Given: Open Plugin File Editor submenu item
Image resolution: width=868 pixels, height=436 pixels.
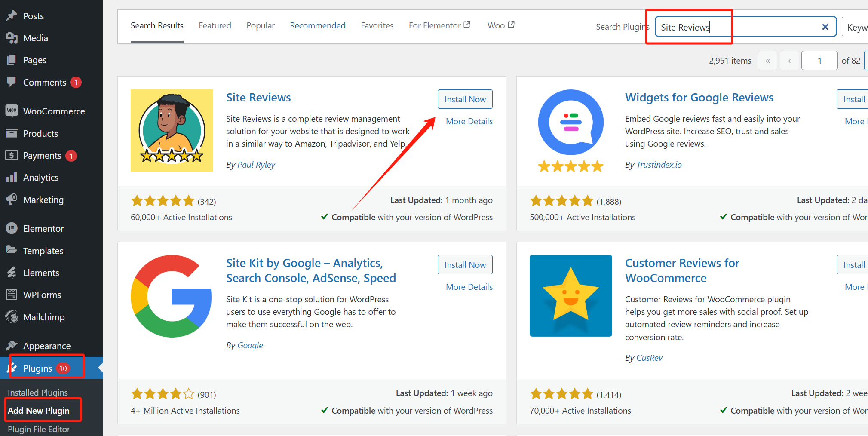Looking at the screenshot, I should (39, 429).
